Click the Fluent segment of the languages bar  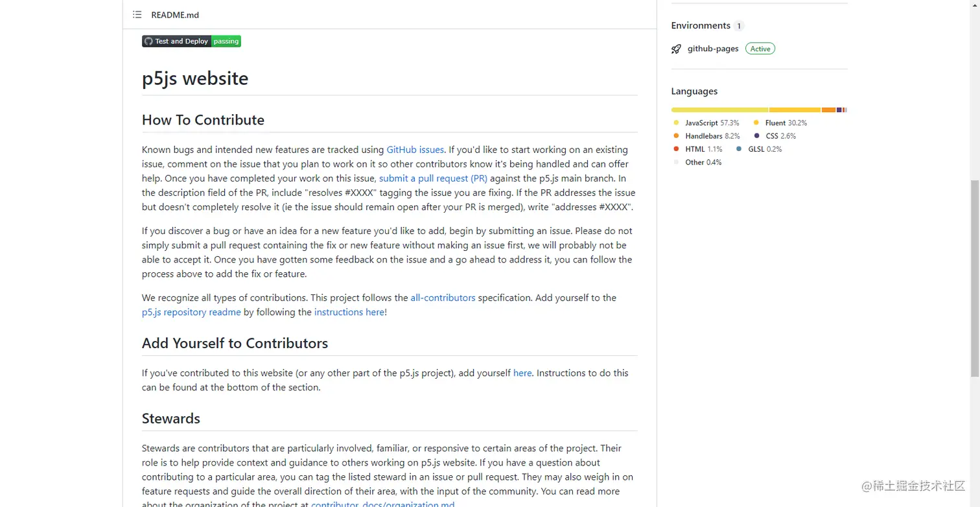coord(795,110)
